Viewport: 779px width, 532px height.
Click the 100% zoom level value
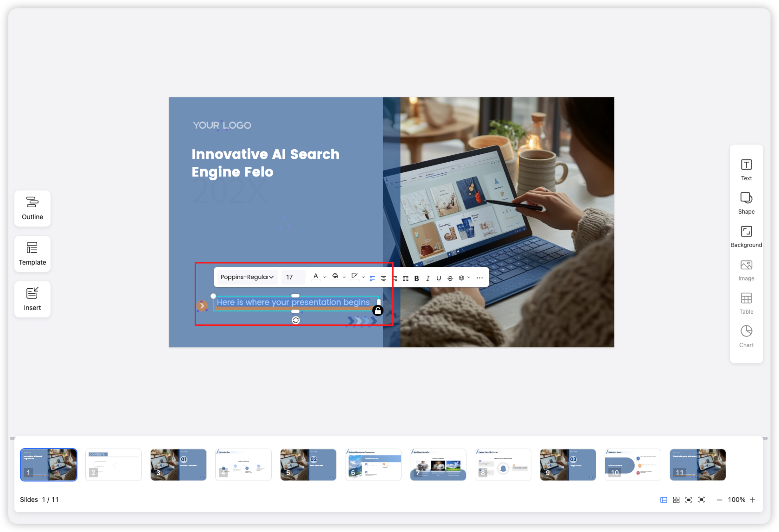[736, 500]
